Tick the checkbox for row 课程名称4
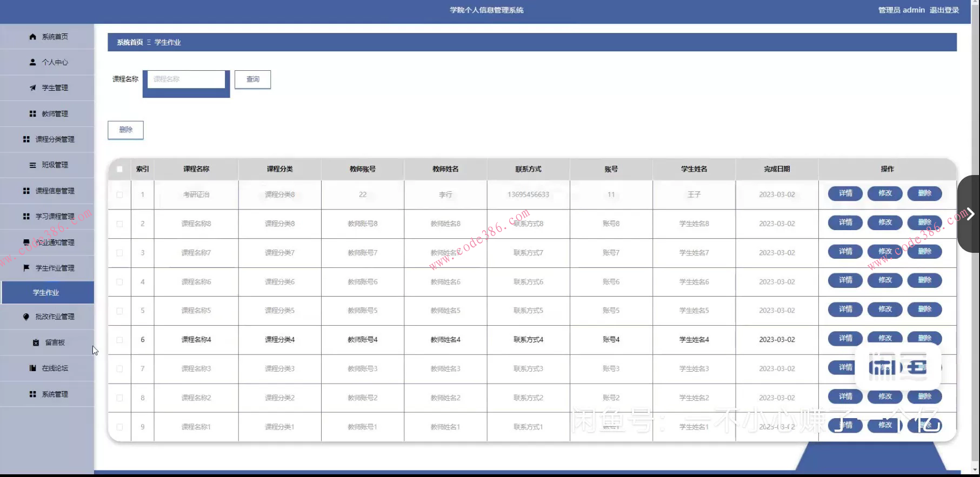 point(119,340)
